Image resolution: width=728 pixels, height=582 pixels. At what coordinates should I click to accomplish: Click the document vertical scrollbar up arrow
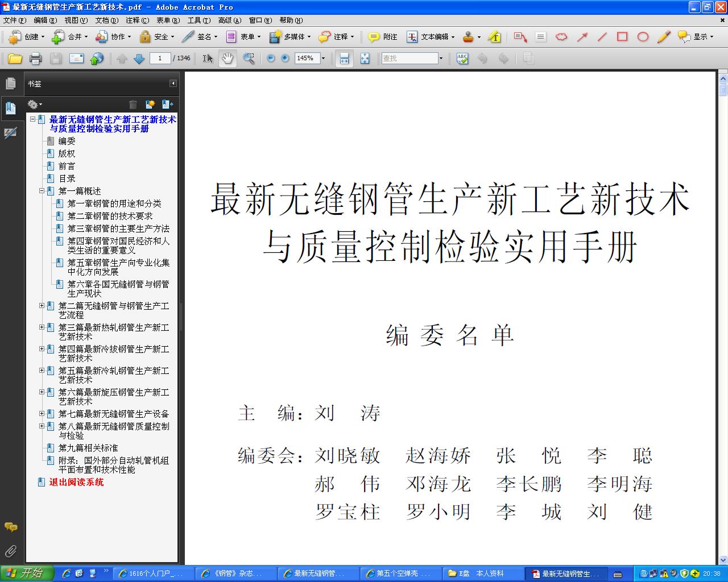coord(723,78)
